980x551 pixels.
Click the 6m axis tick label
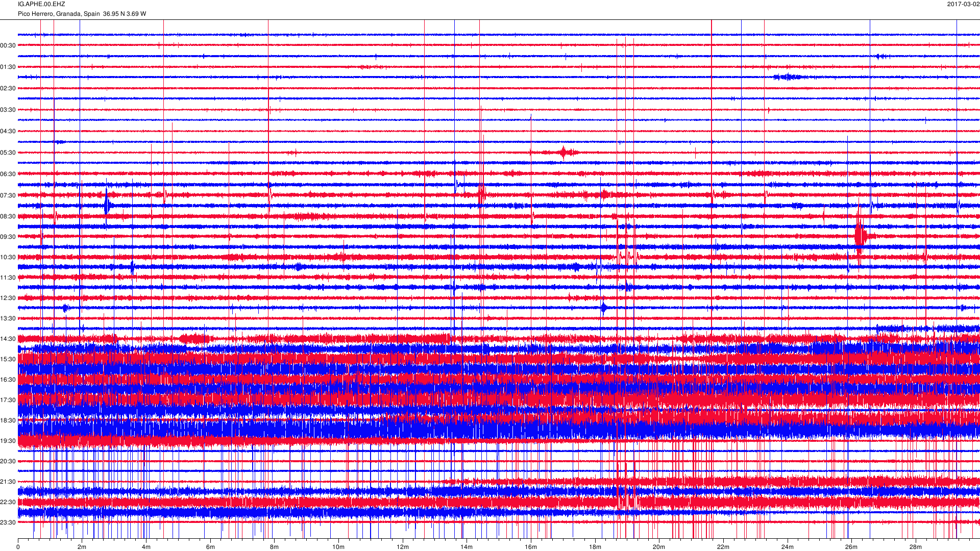[x=210, y=547]
